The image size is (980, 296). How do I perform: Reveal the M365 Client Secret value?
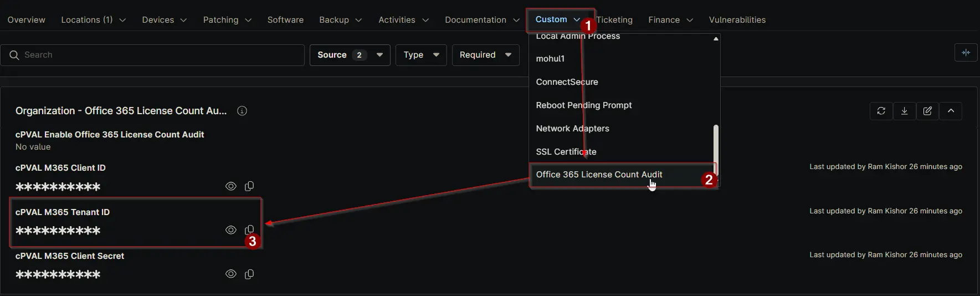pos(231,274)
